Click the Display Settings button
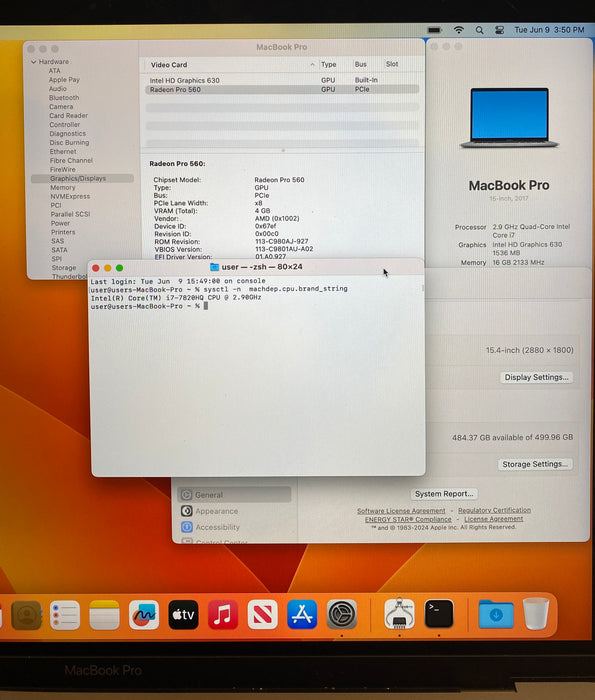Image resolution: width=595 pixels, height=700 pixels. [536, 377]
